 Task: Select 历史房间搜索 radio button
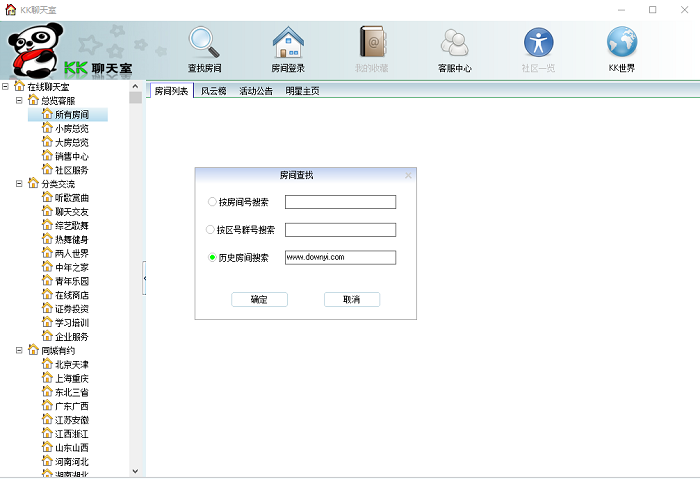pos(212,258)
